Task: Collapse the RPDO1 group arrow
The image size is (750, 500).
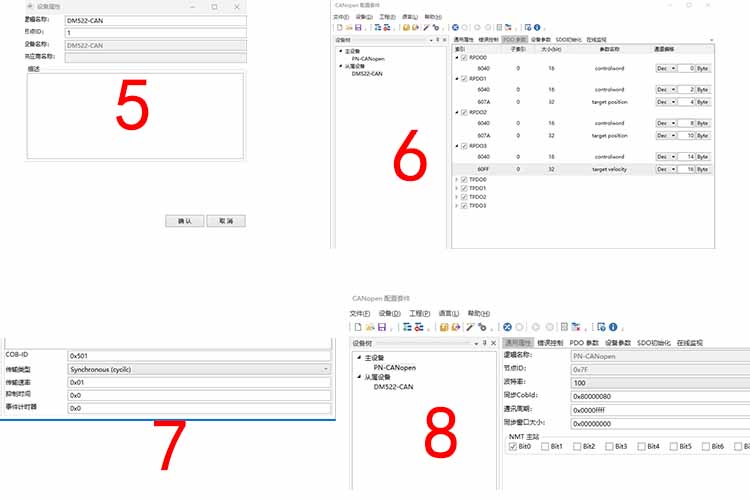Action: point(457,79)
